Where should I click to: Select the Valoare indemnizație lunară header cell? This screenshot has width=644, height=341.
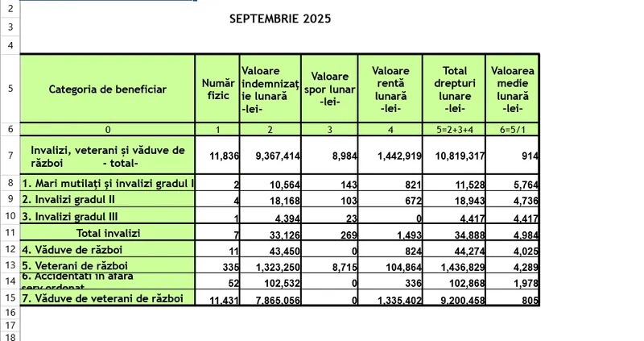point(270,89)
